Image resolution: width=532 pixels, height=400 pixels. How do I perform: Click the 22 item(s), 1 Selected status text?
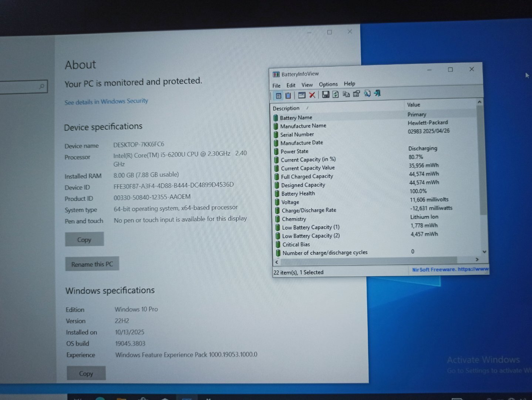click(x=299, y=272)
